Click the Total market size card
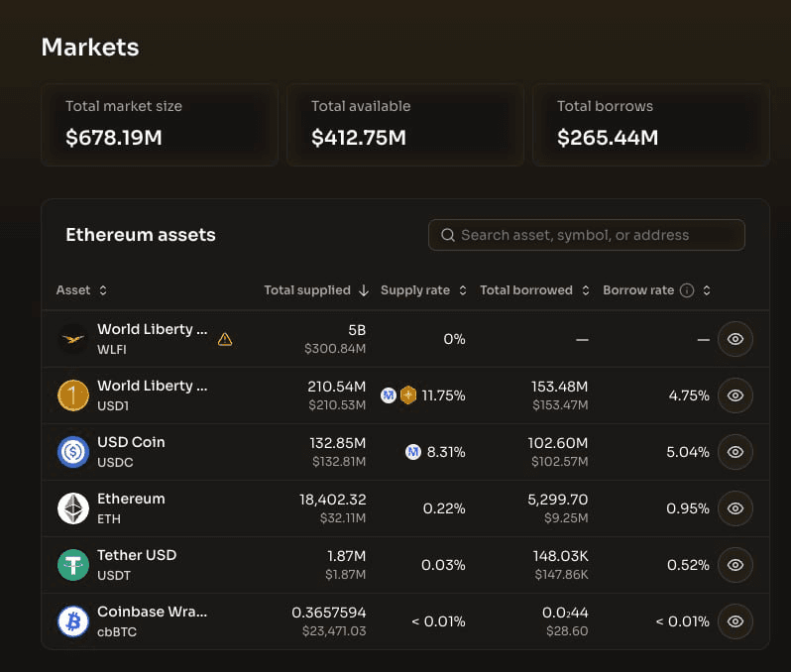Viewport: 791px width, 672px height. pos(160,125)
